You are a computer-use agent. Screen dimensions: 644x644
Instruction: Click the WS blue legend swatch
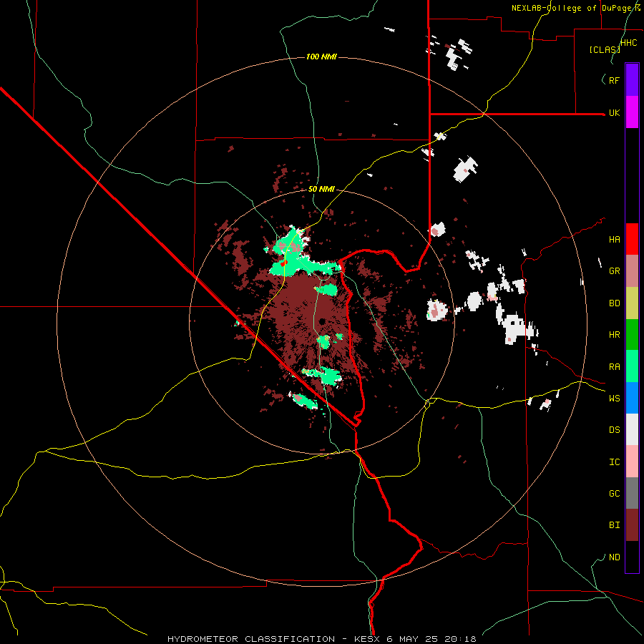pos(632,398)
